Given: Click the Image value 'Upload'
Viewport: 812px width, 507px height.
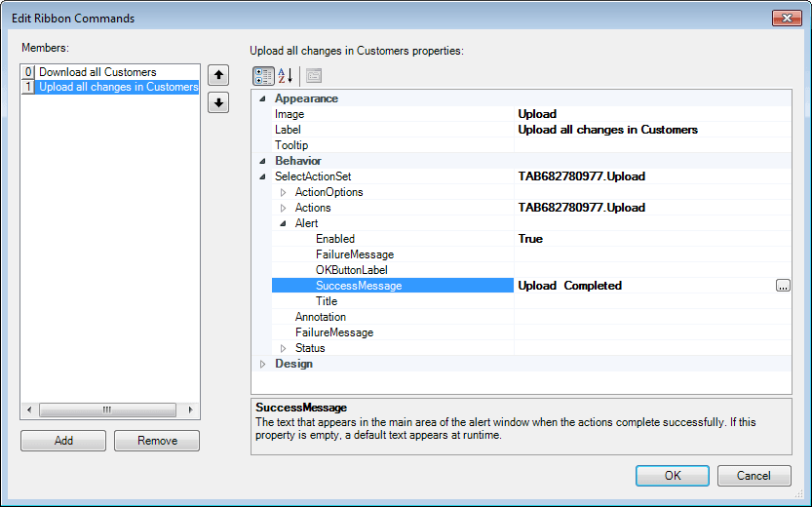Looking at the screenshot, I should [x=537, y=114].
